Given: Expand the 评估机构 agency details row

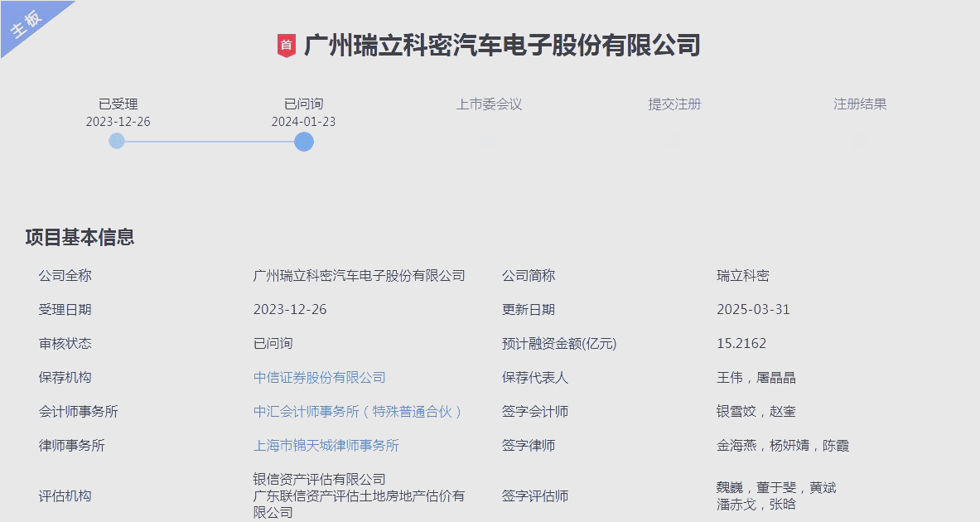Looking at the screenshot, I should tap(65, 495).
